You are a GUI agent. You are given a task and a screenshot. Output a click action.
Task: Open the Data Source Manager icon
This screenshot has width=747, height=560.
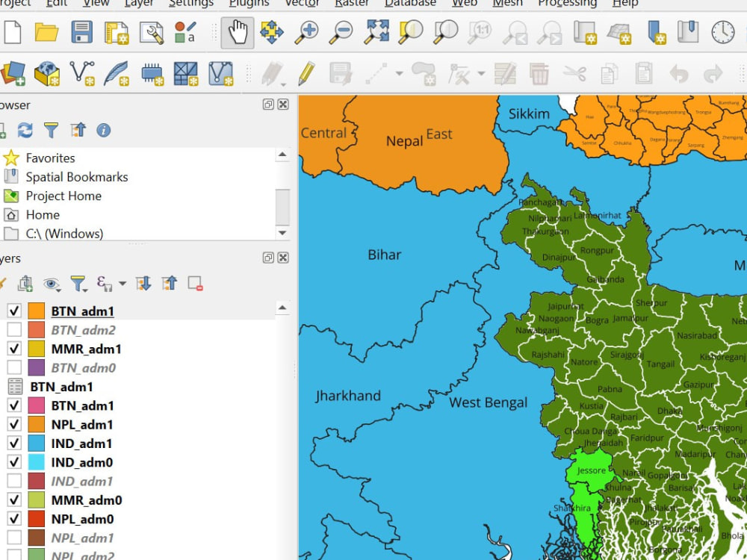click(13, 74)
